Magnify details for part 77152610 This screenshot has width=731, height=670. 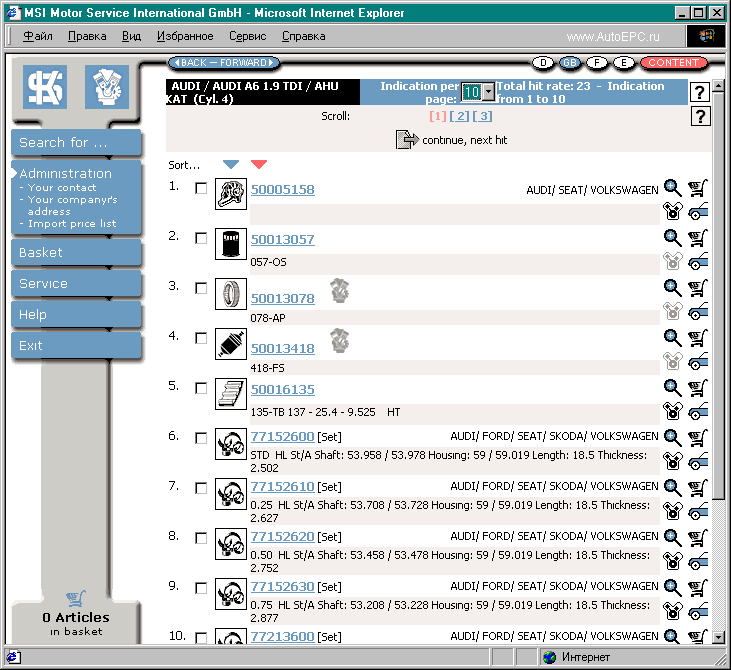(x=672, y=488)
